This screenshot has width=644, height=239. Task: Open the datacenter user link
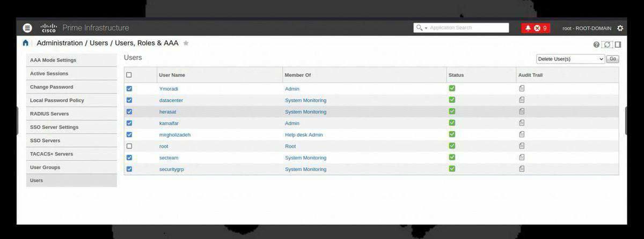[171, 100]
